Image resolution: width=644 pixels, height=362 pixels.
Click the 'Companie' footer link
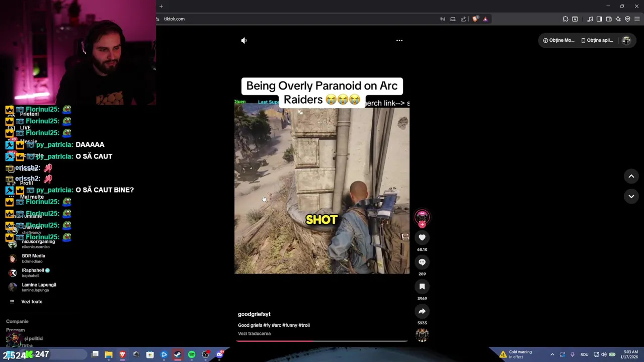coord(17,321)
